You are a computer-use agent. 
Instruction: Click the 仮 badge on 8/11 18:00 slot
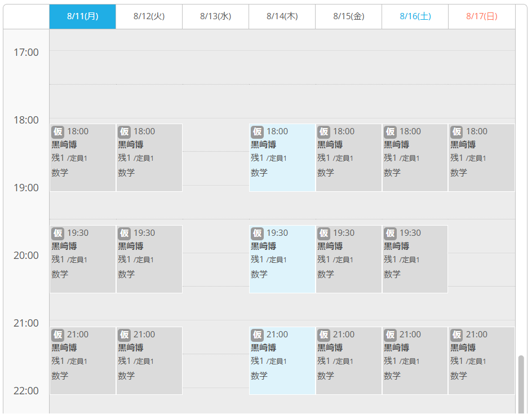[x=57, y=132]
